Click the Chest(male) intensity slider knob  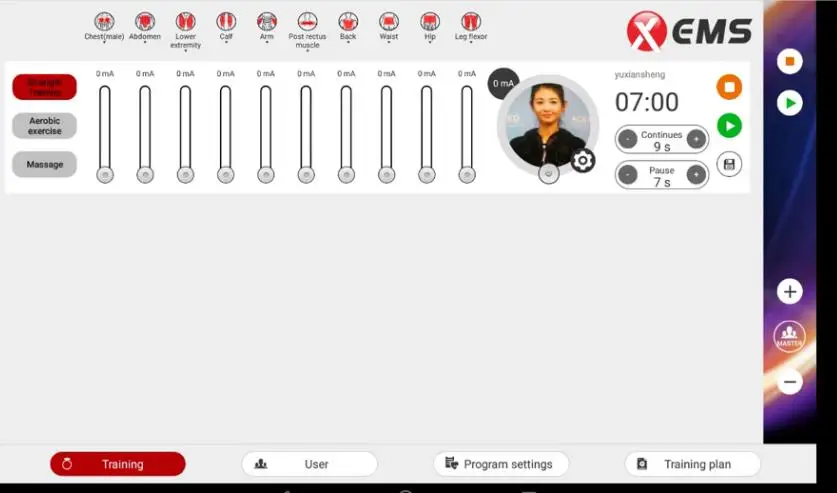(105, 175)
